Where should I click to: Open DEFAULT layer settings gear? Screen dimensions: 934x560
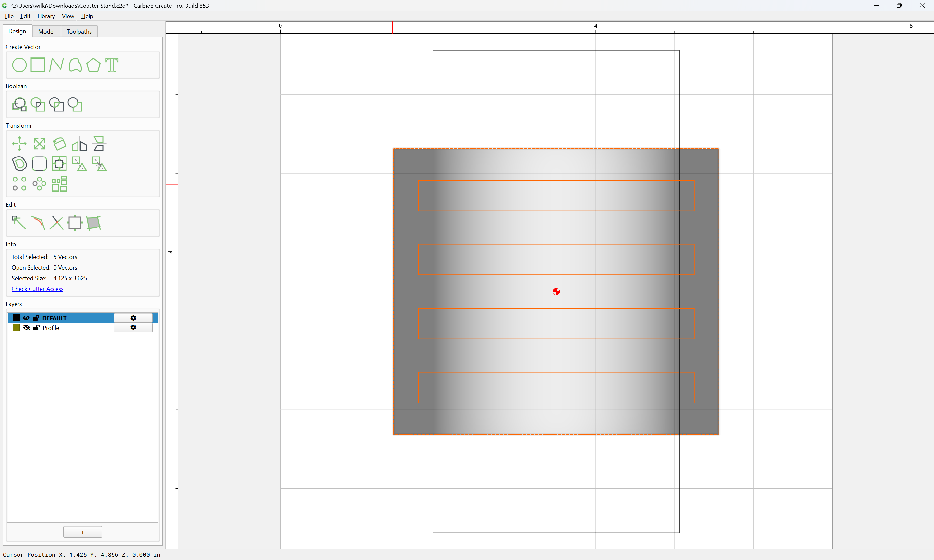tap(133, 318)
